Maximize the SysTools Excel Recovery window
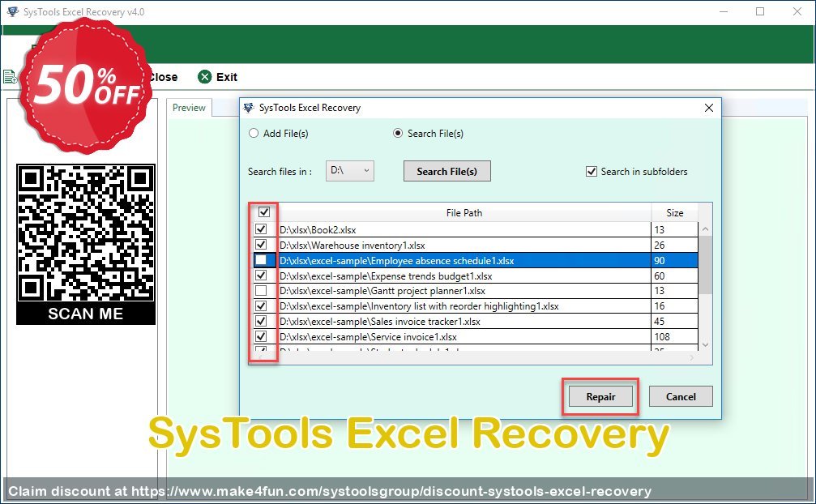The image size is (816, 504). click(x=760, y=11)
